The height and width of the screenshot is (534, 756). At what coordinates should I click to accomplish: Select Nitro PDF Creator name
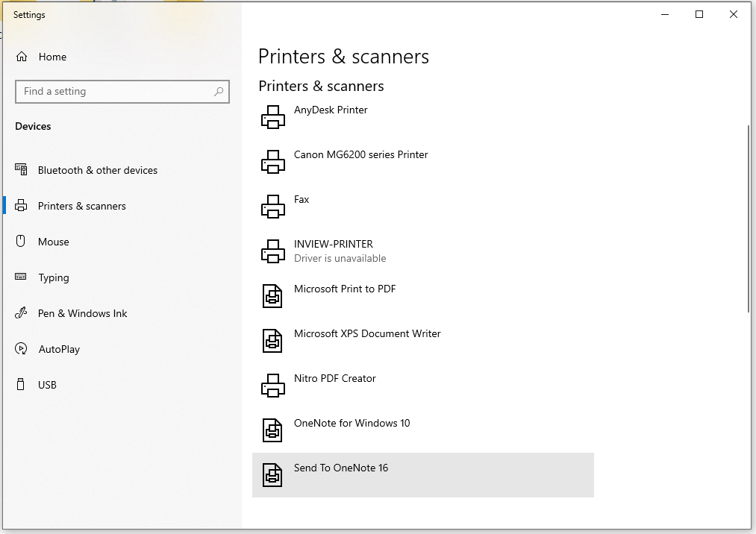click(x=334, y=378)
